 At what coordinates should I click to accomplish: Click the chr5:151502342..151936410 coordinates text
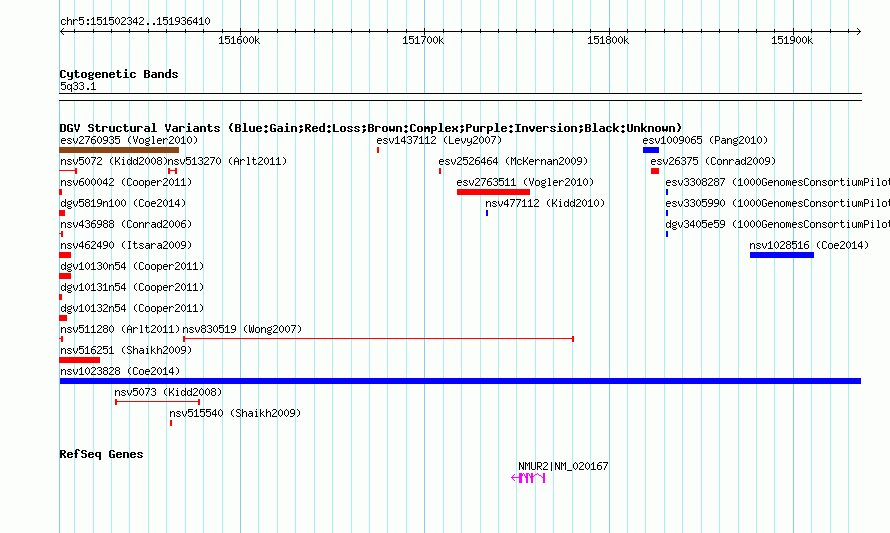point(135,21)
